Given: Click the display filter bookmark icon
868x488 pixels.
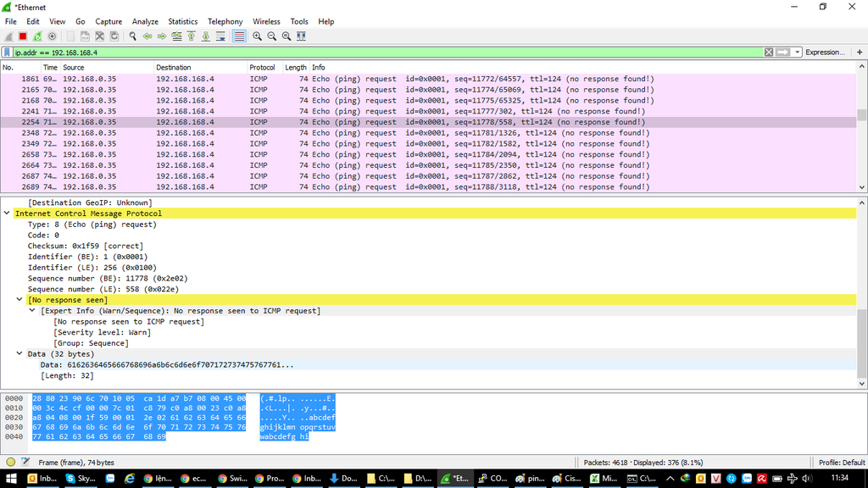Looking at the screenshot, I should pos(7,53).
